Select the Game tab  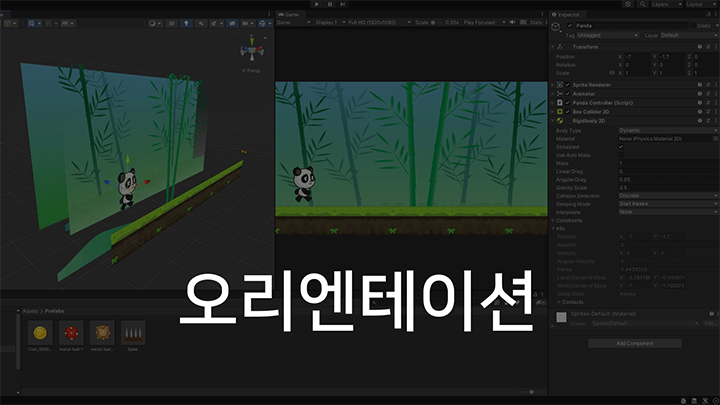coord(288,14)
